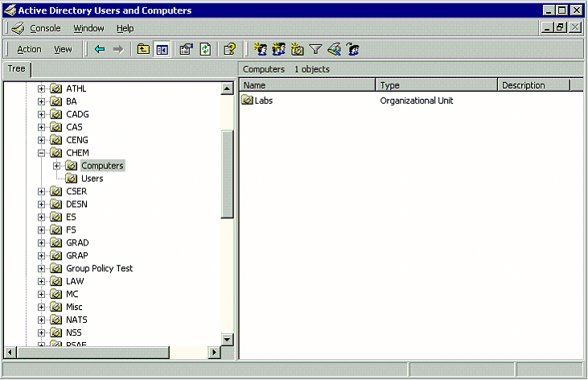Image resolution: width=588 pixels, height=380 pixels.
Task: Expand the Computers node under CHEM
Action: pos(56,166)
